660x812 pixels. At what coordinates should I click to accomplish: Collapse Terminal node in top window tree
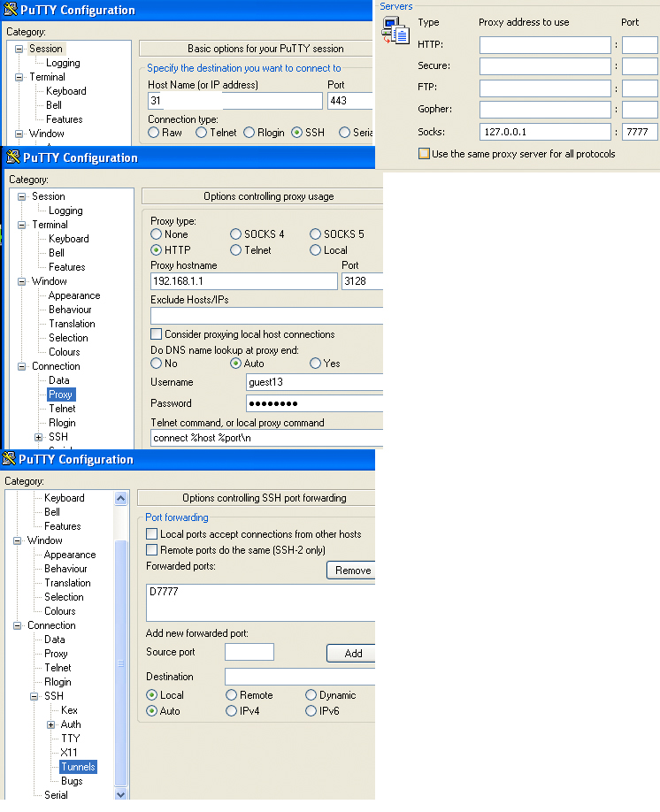pyautogui.click(x=19, y=77)
